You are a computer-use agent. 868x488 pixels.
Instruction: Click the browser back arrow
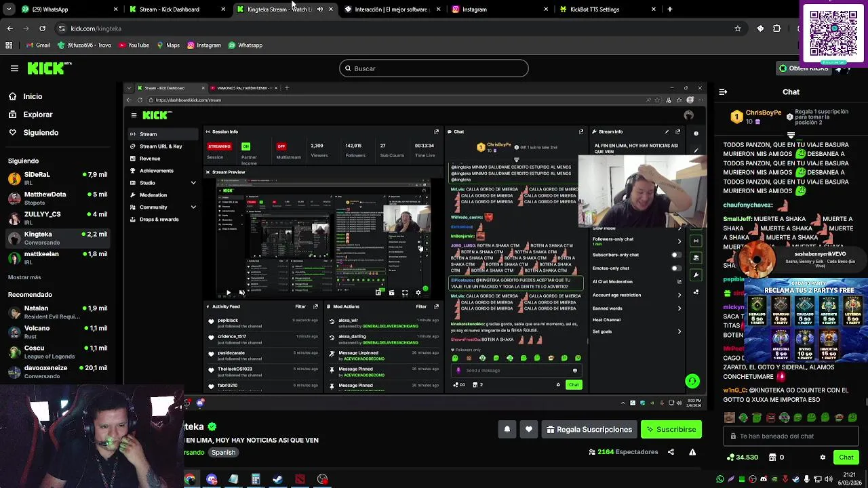point(9,28)
